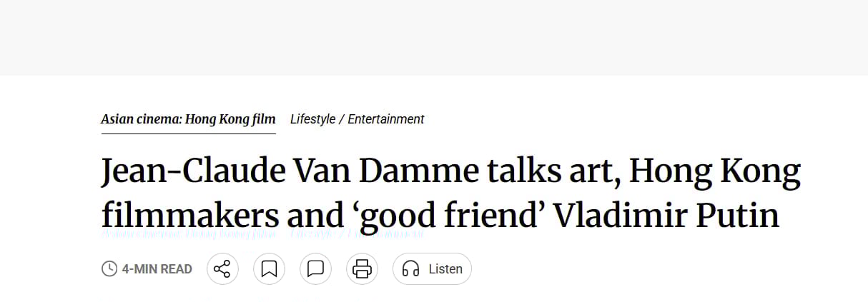Click the slash between Lifestyle and Entertainment
868x302 pixels.
tap(342, 119)
